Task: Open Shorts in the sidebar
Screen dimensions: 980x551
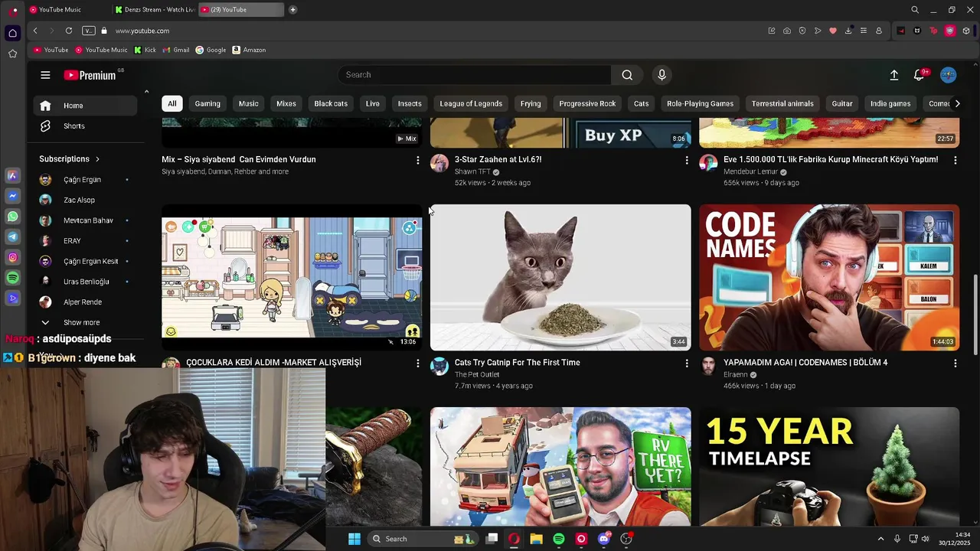Action: coord(85,126)
